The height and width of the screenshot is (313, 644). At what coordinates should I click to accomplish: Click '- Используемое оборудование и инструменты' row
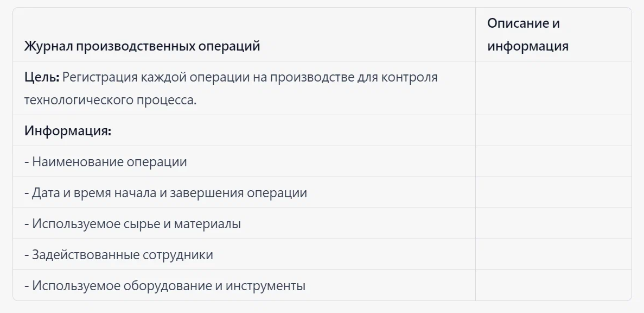pos(244,285)
